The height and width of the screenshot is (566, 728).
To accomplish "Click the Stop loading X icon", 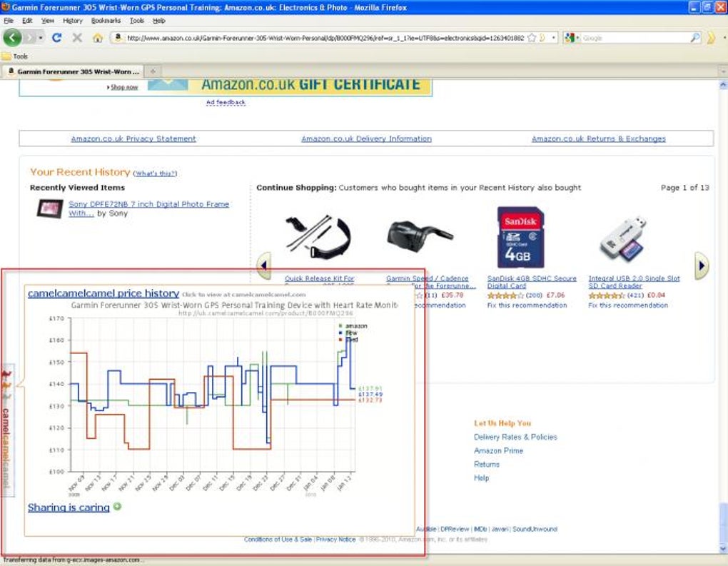I will coord(77,38).
